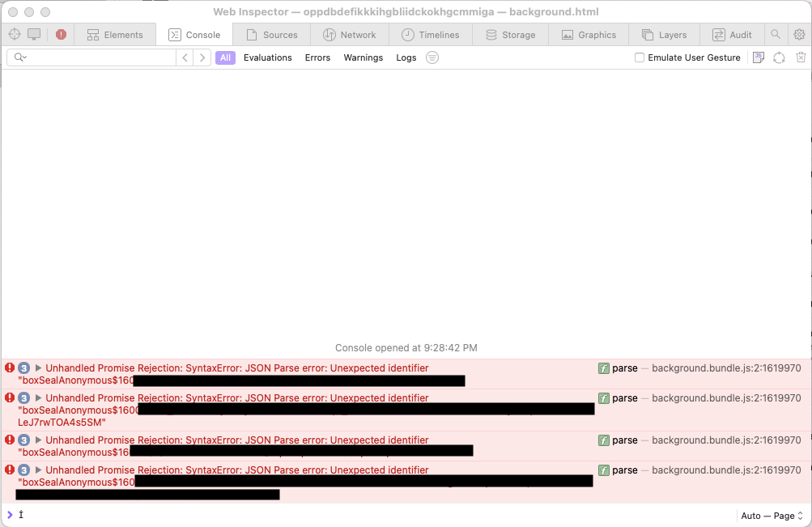Viewport: 812px width, 527px height.
Task: Click the element selection crosshair icon
Action: [x=14, y=35]
